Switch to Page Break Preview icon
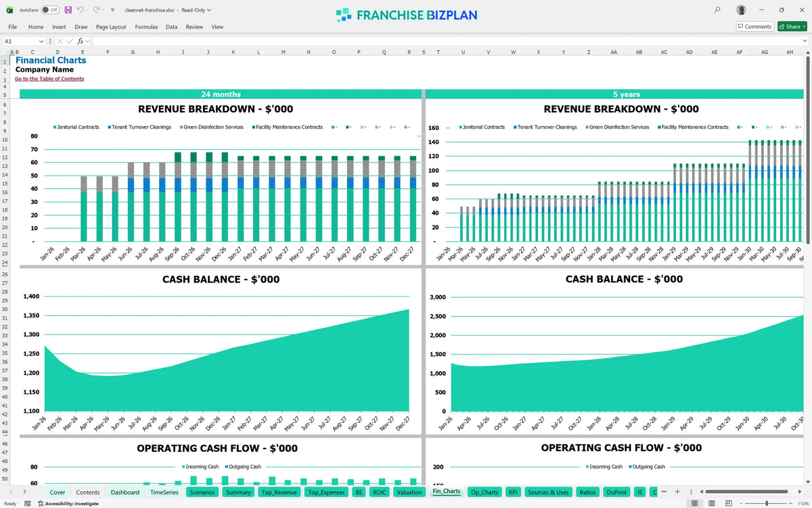Viewport: 812px width, 508px height. click(729, 503)
